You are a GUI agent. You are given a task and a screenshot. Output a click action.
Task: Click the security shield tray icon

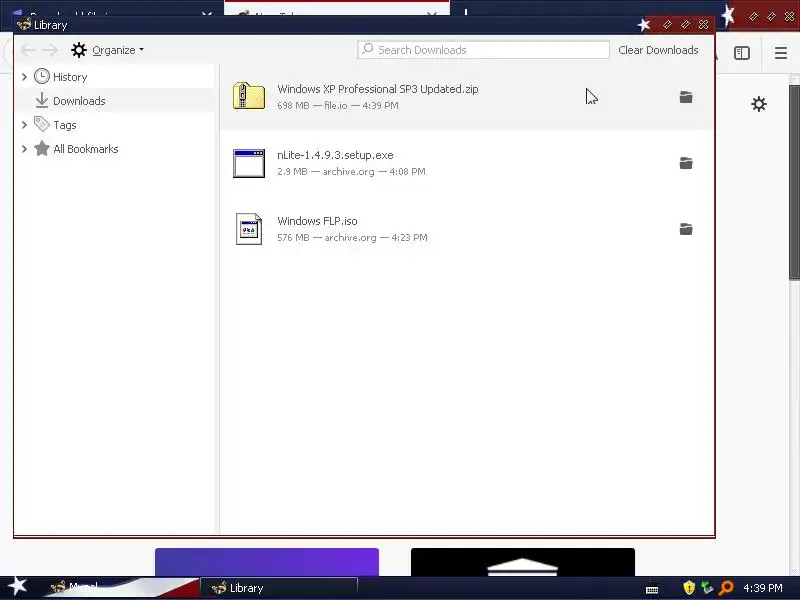click(x=689, y=588)
